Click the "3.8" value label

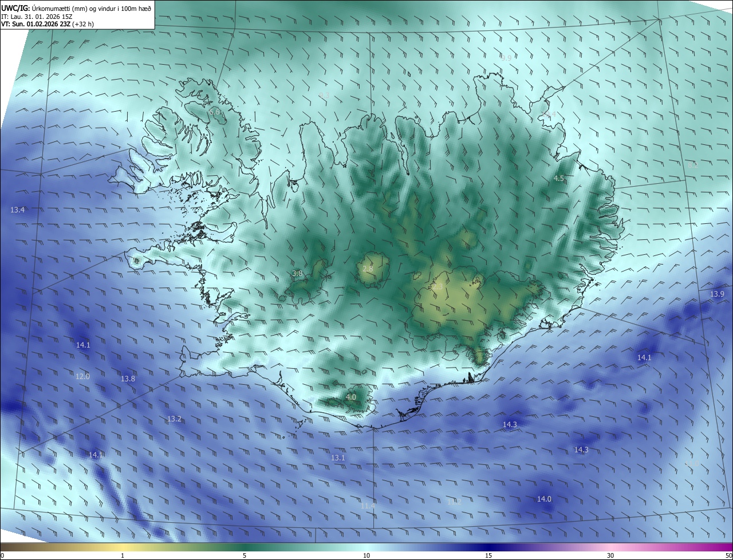[297, 274]
